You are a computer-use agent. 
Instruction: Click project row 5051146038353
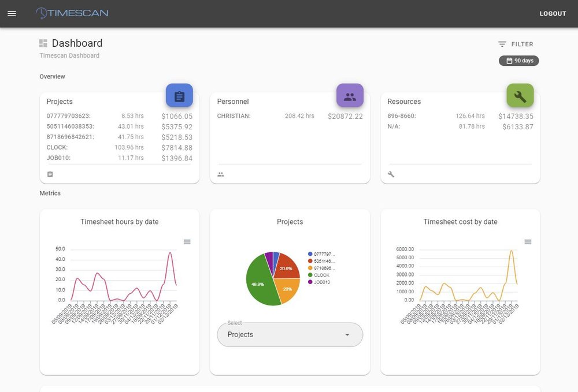tap(120, 126)
